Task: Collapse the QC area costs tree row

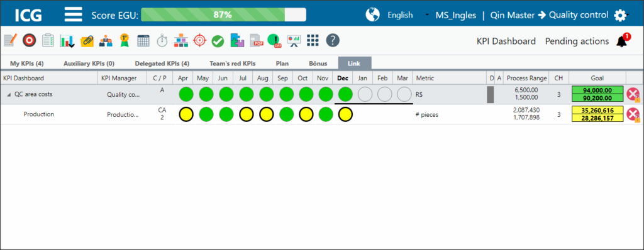Action: pos(9,95)
